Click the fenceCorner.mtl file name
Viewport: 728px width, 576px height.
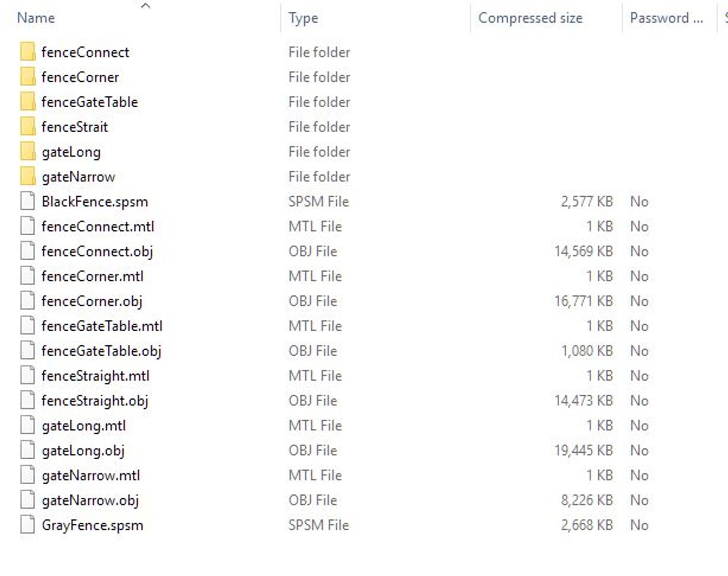tap(92, 276)
